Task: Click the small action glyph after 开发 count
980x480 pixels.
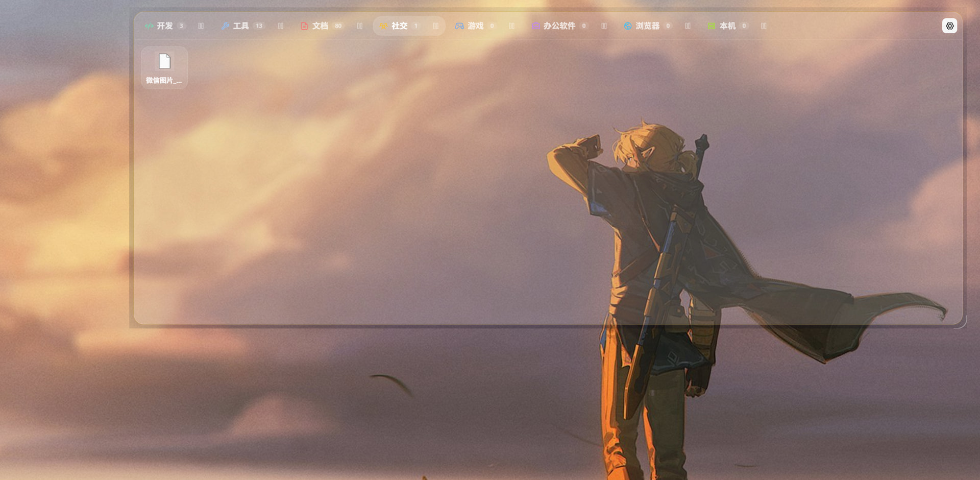Action: tap(201, 26)
